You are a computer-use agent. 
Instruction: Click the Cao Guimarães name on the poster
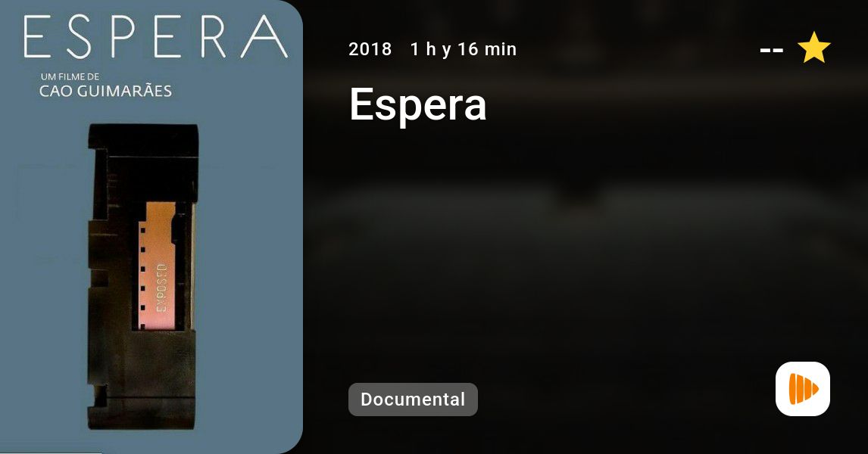[x=106, y=92]
